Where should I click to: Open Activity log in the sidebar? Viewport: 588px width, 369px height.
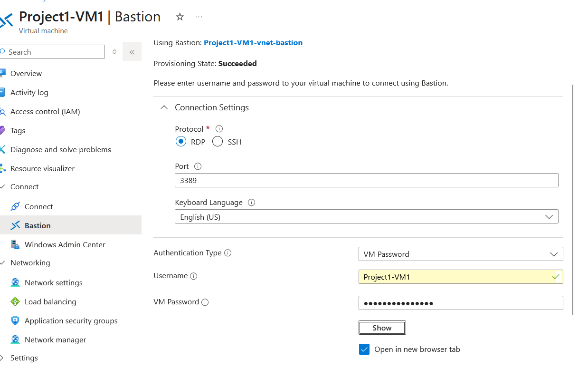[29, 92]
